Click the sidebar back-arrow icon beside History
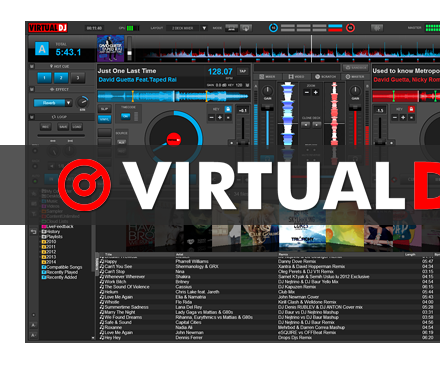The width and height of the screenshot is (440, 367). point(34,232)
